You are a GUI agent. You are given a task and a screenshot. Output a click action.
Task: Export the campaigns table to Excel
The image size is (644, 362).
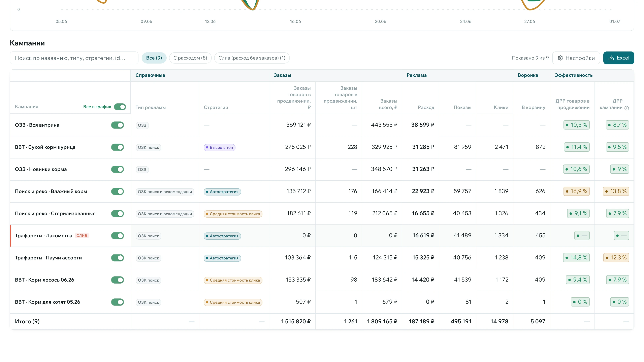[618, 58]
